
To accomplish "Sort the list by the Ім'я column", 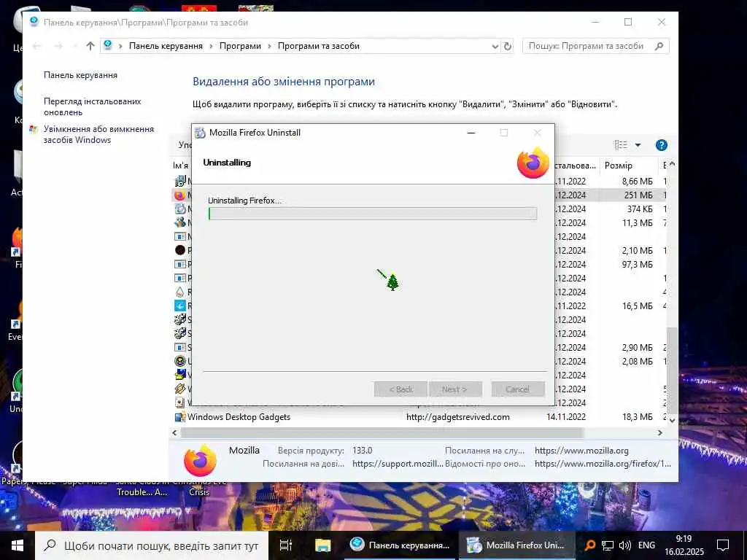I will pos(181,166).
